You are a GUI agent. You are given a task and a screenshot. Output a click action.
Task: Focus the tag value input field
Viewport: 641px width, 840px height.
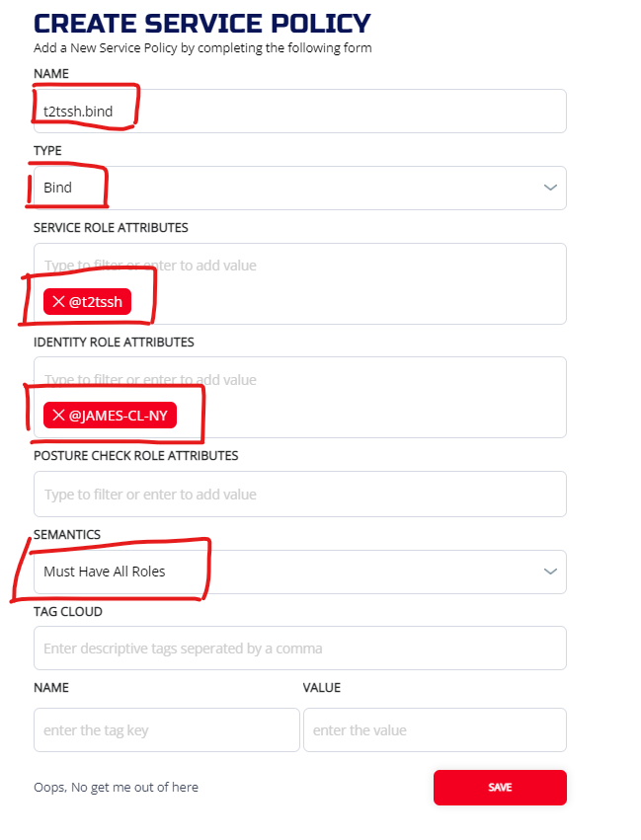435,730
